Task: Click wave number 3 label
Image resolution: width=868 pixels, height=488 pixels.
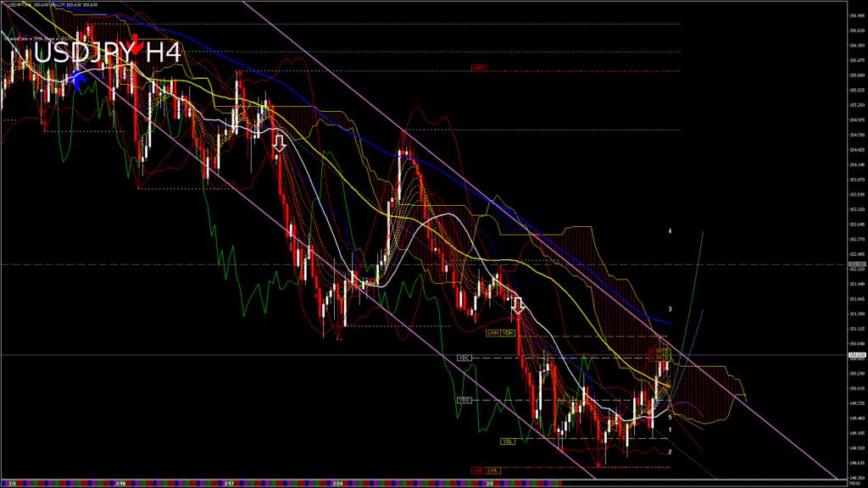Action: click(670, 309)
